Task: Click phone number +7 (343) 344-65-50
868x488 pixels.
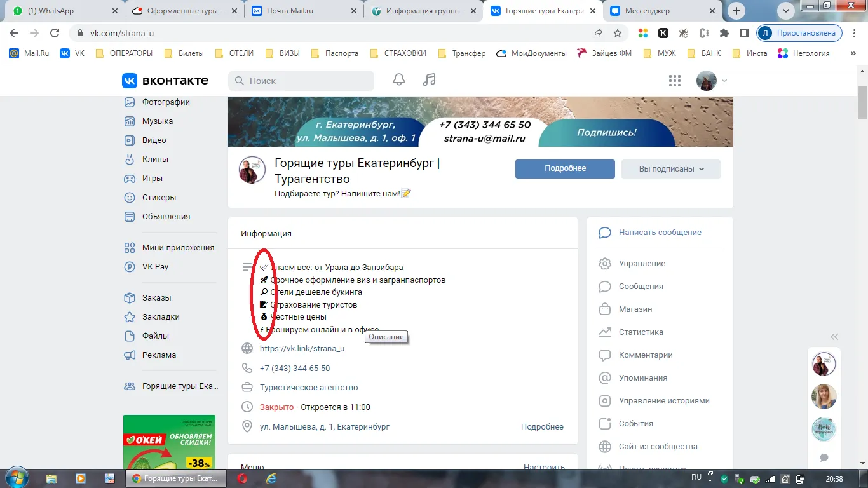Action: pyautogui.click(x=295, y=369)
